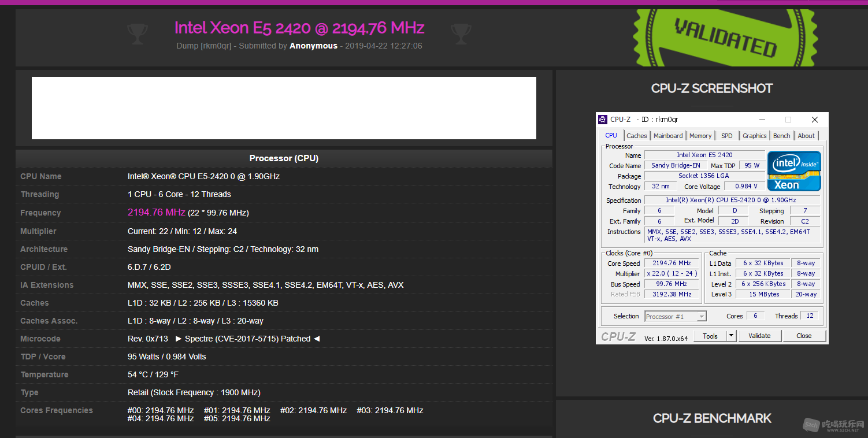
Task: Click the CPUID value 6.D.7 / 6.2D
Action: (149, 267)
